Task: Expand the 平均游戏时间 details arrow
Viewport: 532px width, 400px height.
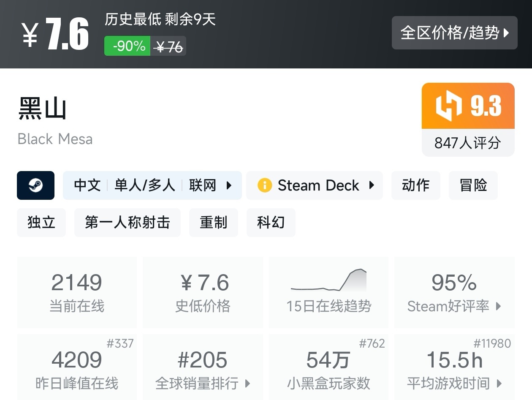Action: click(x=499, y=384)
